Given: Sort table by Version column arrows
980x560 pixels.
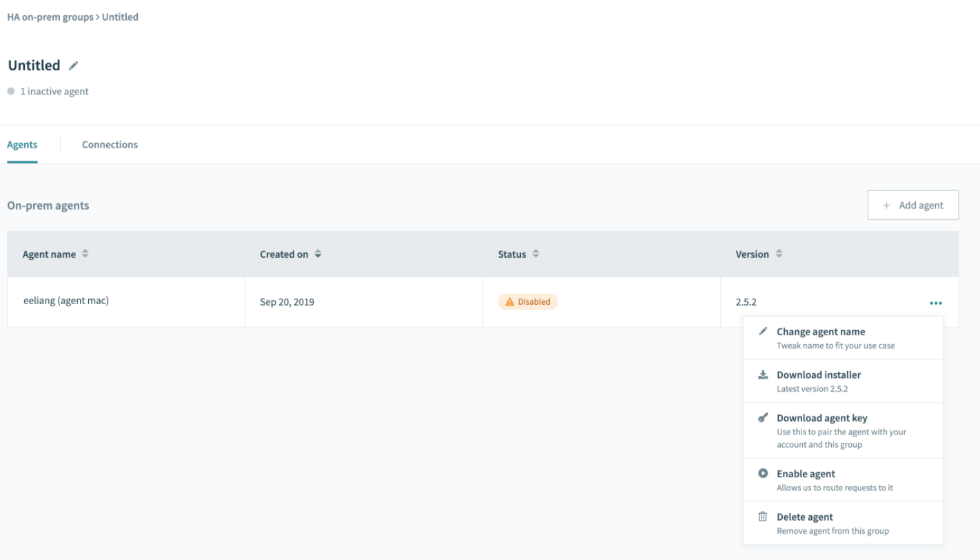Looking at the screenshot, I should 779,254.
